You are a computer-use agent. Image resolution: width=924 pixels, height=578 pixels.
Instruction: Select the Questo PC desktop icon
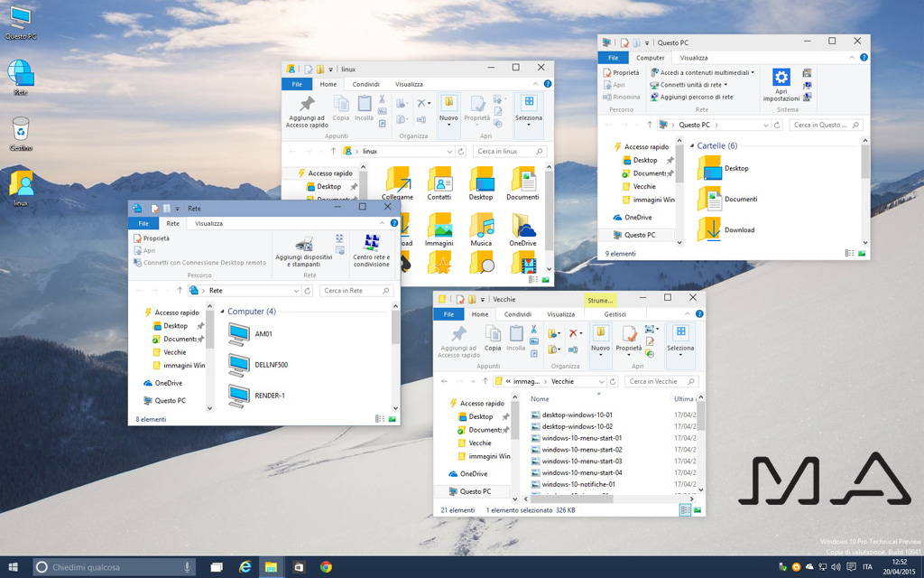coord(21,23)
